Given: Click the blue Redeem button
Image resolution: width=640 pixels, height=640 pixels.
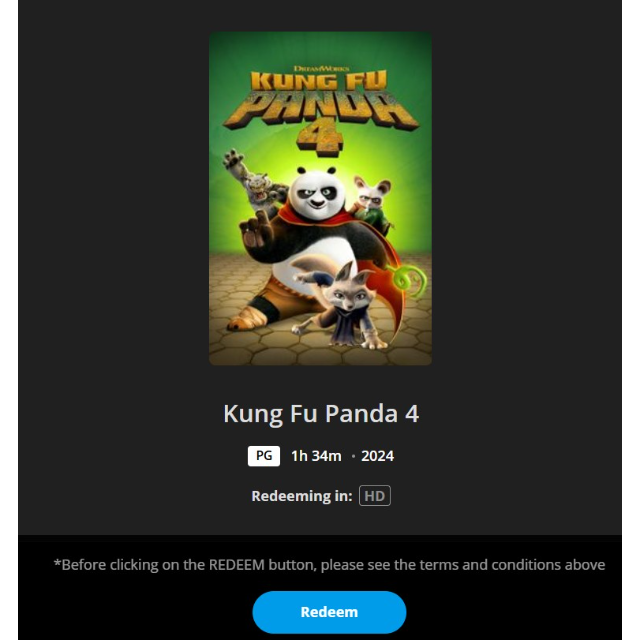Looking at the screenshot, I should [x=329, y=612].
